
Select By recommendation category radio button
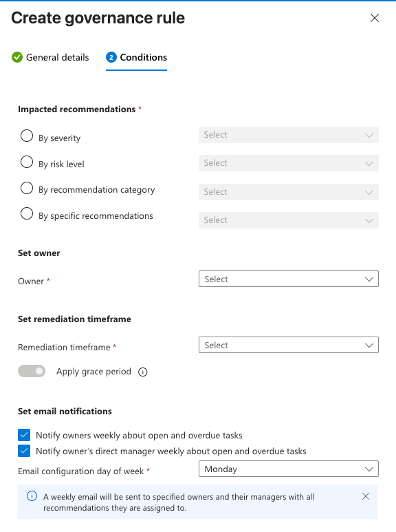click(27, 188)
